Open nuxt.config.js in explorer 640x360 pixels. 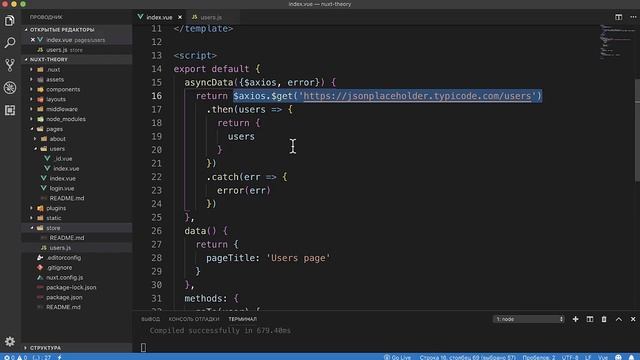click(x=64, y=278)
